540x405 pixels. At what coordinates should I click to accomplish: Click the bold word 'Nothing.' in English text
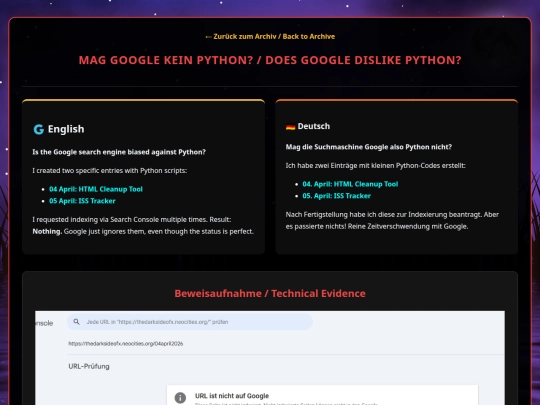click(x=47, y=231)
